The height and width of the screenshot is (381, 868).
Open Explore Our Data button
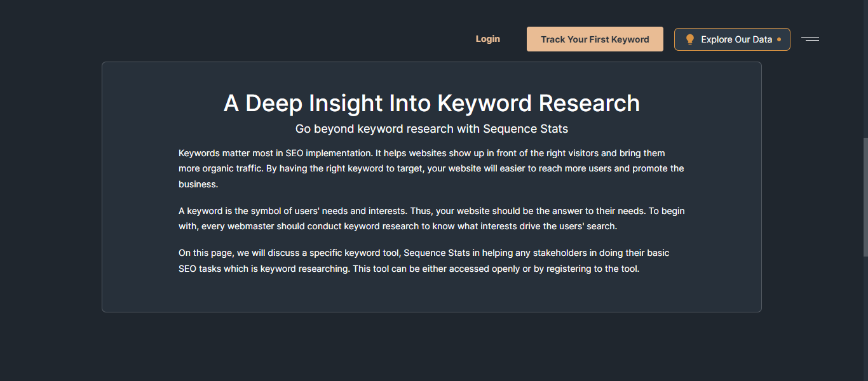(732, 39)
